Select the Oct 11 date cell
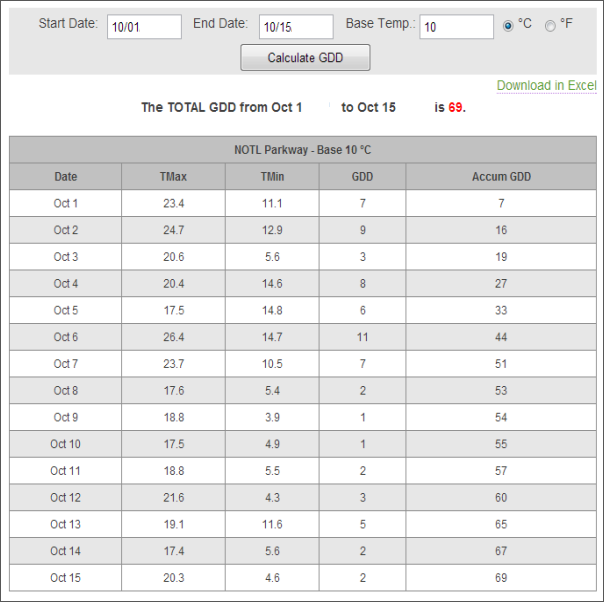Viewport: 604px width, 602px height. click(65, 471)
